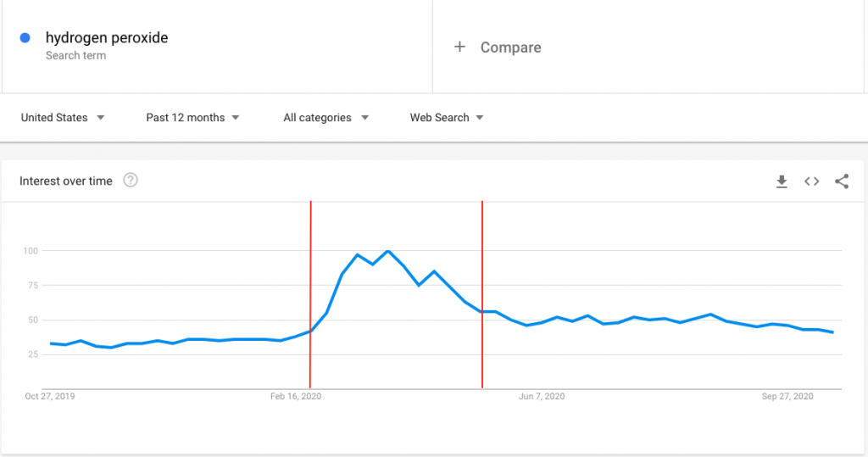The image size is (868, 457).
Task: Share the Interest over time chart
Action: [x=842, y=181]
